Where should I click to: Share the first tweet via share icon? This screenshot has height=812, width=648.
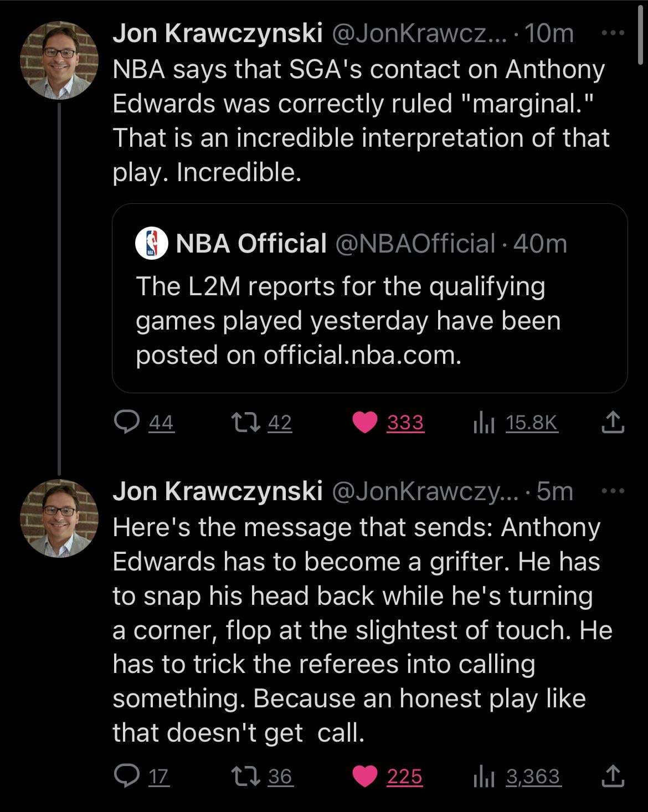point(613,423)
